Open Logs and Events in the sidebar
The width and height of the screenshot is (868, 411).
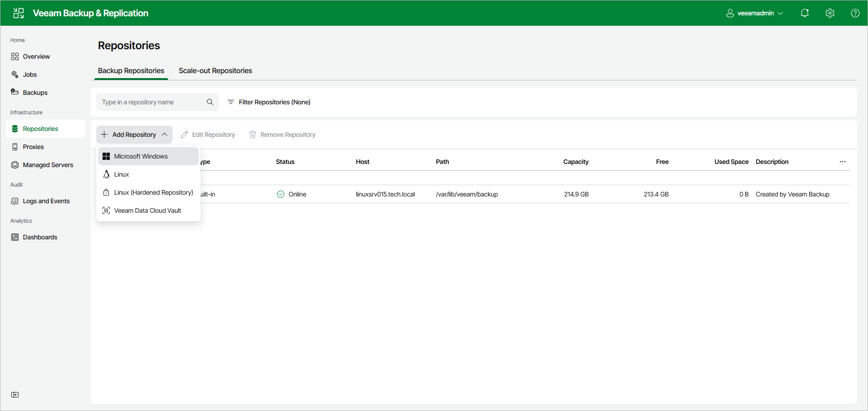(46, 201)
